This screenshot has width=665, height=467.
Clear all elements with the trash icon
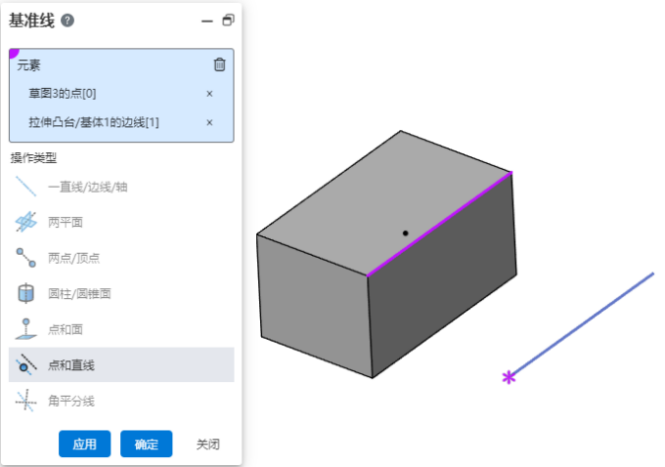tap(219, 64)
